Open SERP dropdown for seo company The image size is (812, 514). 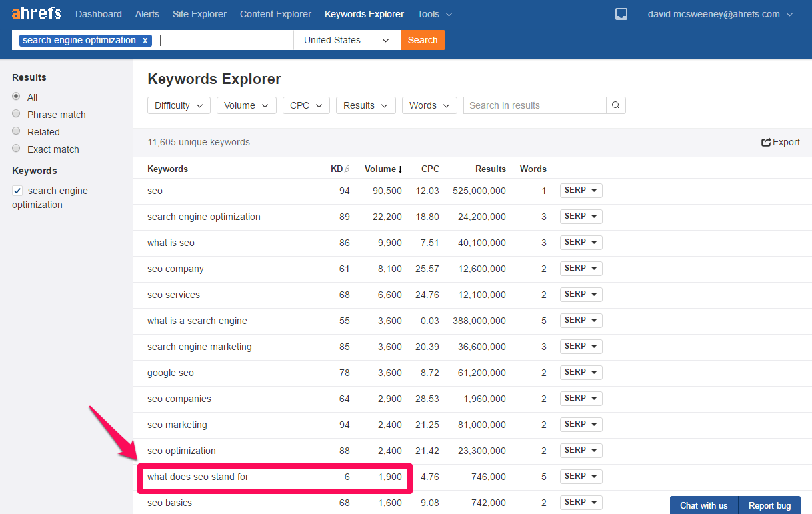click(581, 269)
